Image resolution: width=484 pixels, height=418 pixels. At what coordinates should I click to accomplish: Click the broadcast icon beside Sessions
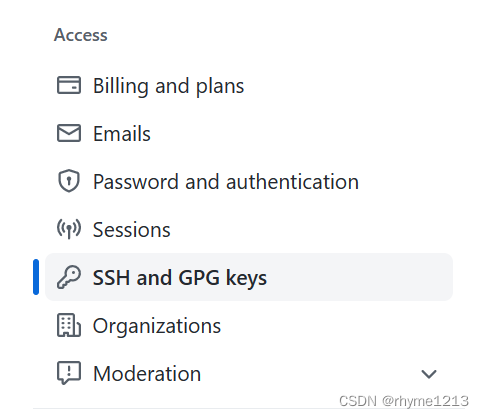[x=69, y=229]
